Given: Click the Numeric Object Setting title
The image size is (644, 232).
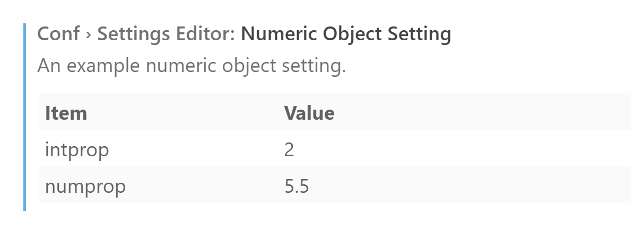Looking at the screenshot, I should click(346, 34).
